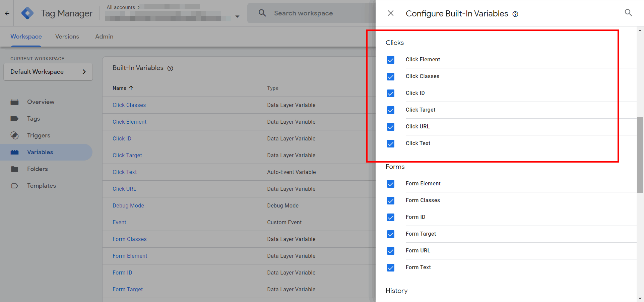
Task: Toggle the Click URL checkbox off
Action: [x=391, y=127]
